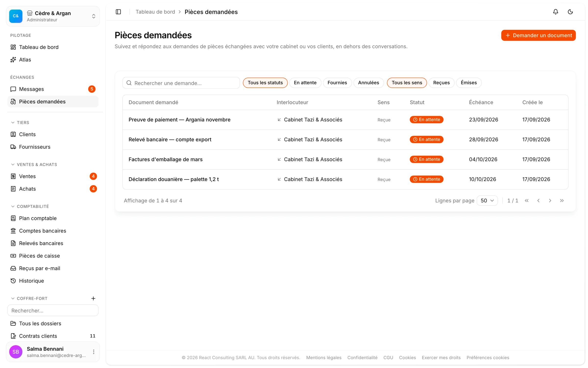Click Demander un document button
This screenshot has width=588, height=368.
[x=538, y=35]
